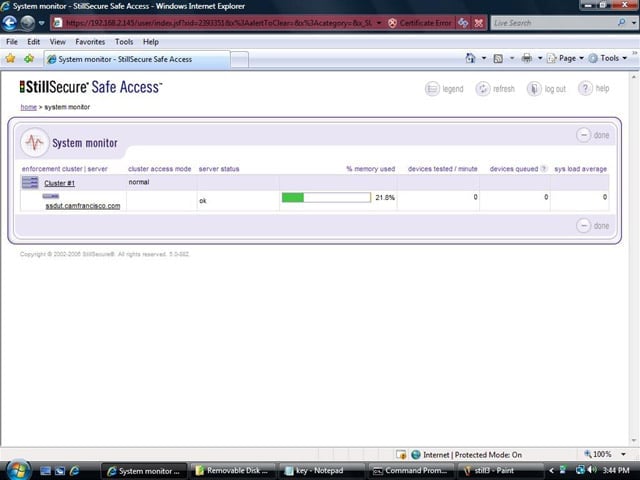This screenshot has height=480, width=640.
Task: Click in the Live Search input field
Action: 553,23
